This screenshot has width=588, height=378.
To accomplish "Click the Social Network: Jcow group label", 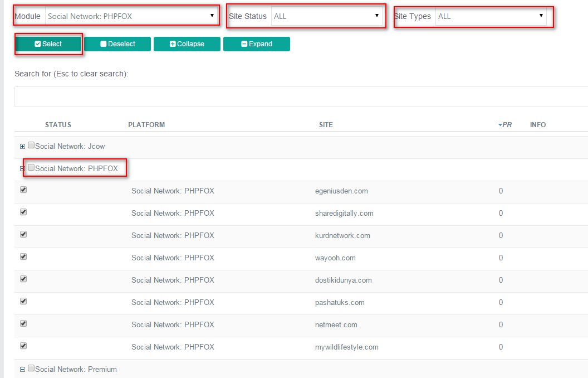I will click(x=70, y=147).
